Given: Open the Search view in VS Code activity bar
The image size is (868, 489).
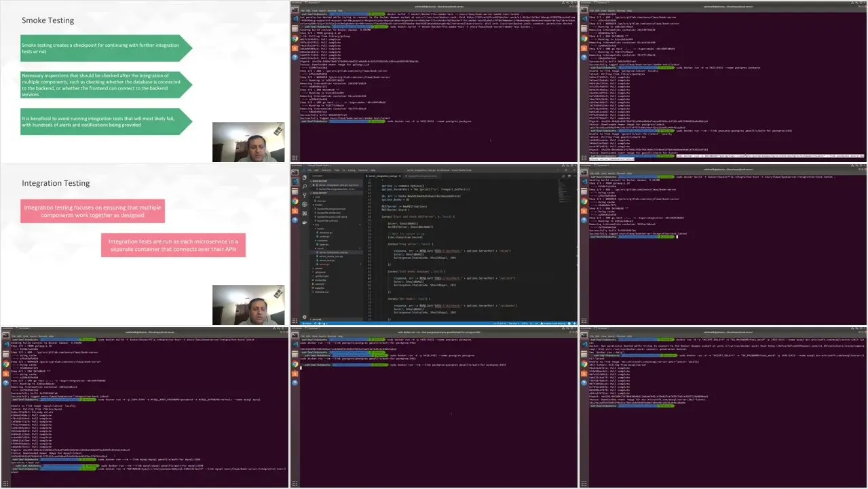Looking at the screenshot, I should (305, 187).
